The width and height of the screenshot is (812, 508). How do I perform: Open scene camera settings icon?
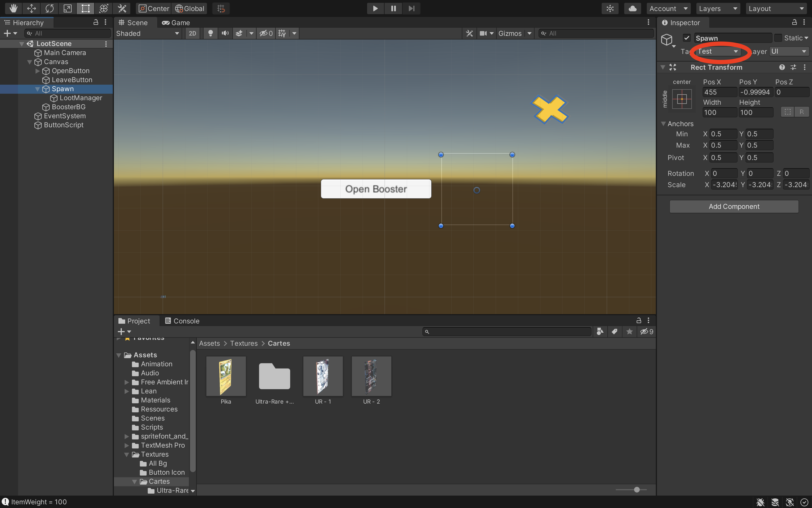(x=483, y=33)
